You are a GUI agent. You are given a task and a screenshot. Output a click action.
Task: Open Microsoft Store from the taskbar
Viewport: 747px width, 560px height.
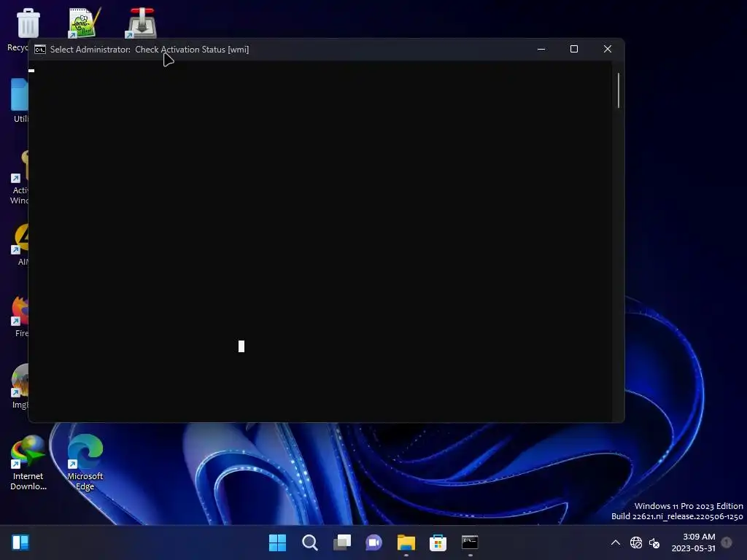click(438, 542)
